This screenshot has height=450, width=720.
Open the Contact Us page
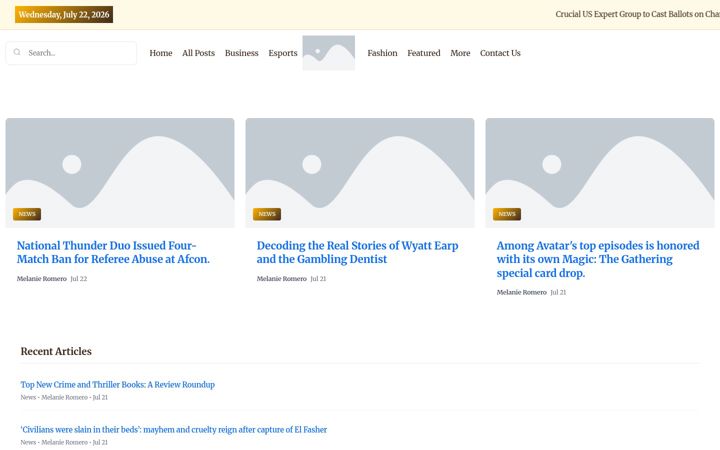(x=500, y=53)
